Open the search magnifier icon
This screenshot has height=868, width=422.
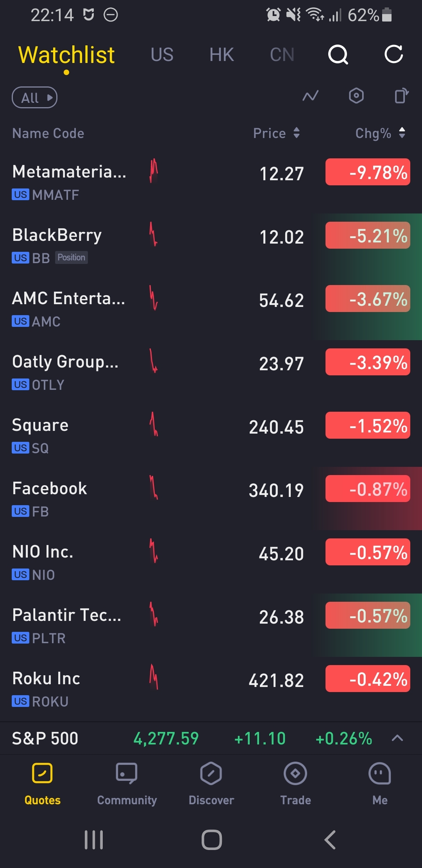click(x=338, y=54)
